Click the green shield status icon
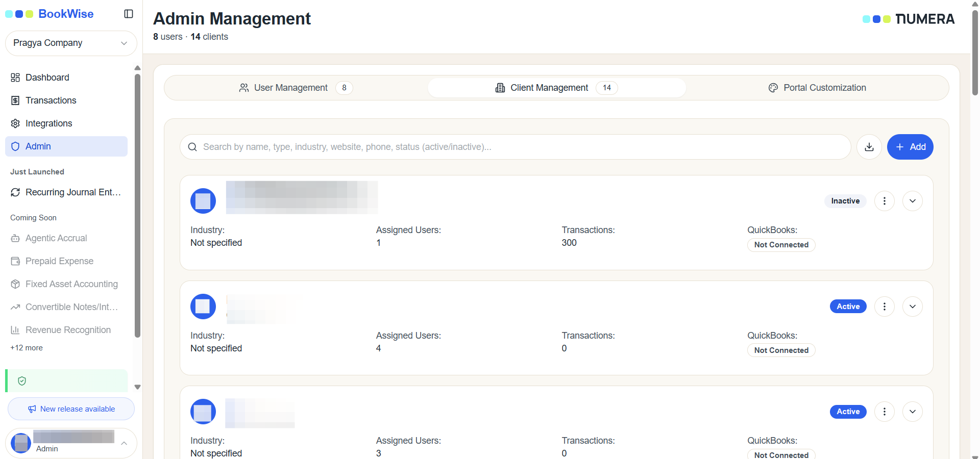This screenshot has height=459, width=980. (x=22, y=381)
